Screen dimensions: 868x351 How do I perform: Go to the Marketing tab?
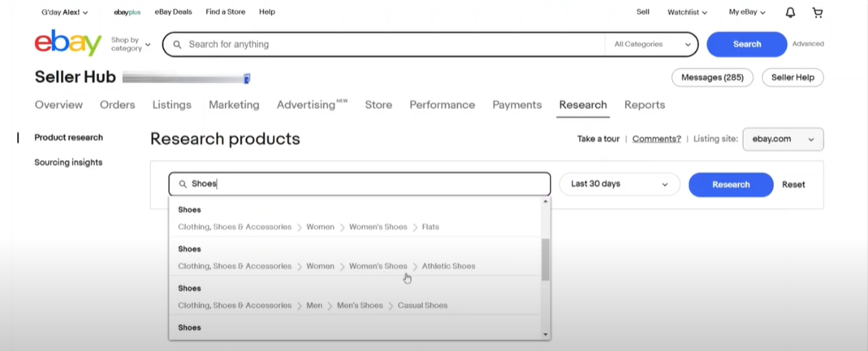tap(234, 105)
